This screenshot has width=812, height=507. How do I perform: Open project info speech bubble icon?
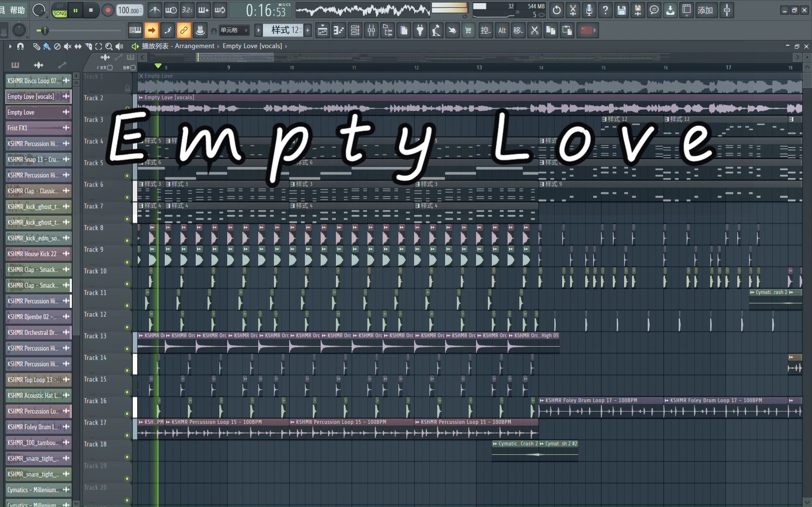654,10
